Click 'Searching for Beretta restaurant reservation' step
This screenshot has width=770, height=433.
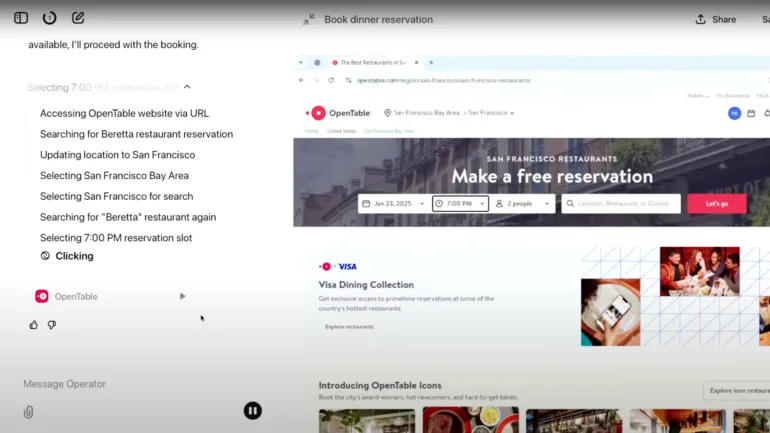137,134
